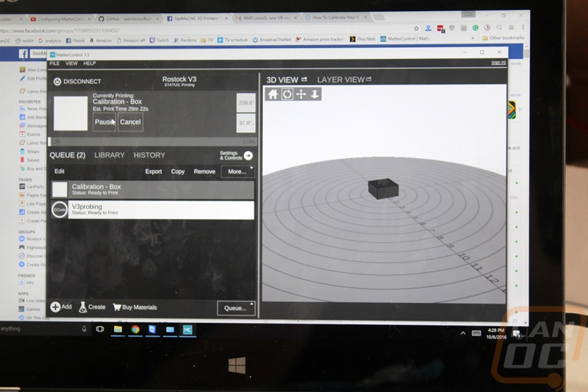Screen dimensions: 588x392
Task: Open Events in the Facebook sidebar
Action: 29,135
